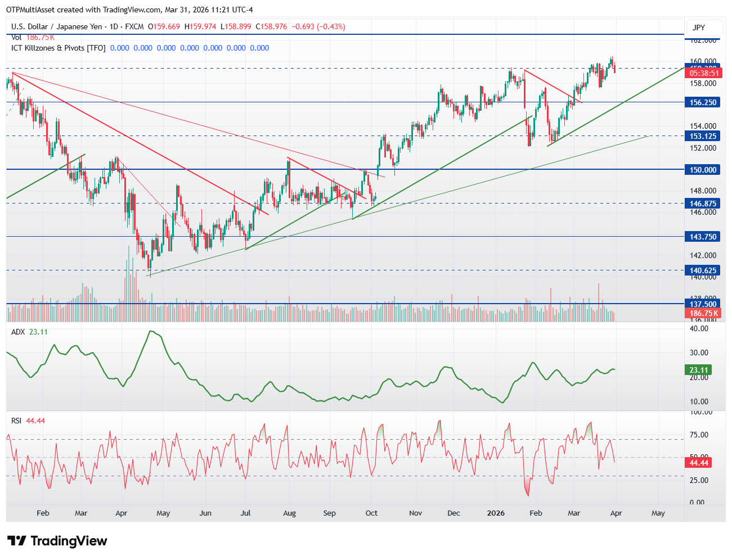This screenshot has height=560, width=732.
Task: Click the green ADX value 23.11 badge
Action: [x=698, y=370]
